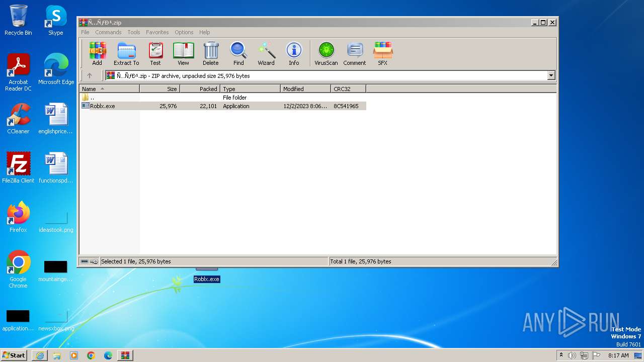The height and width of the screenshot is (362, 644).
Task: Sort by Packed column header
Action: (200, 88)
